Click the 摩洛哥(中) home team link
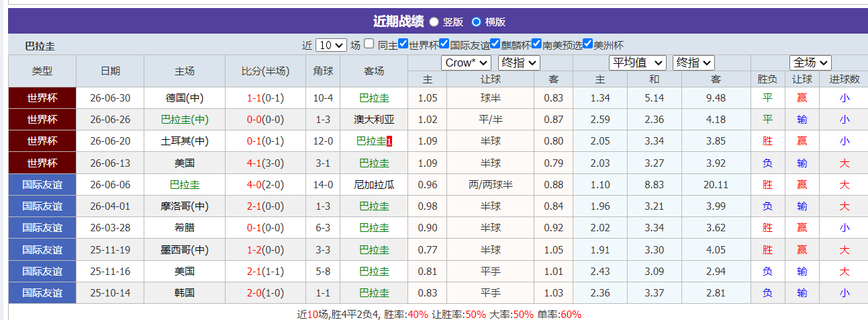The height and width of the screenshot is (320, 868). (185, 206)
